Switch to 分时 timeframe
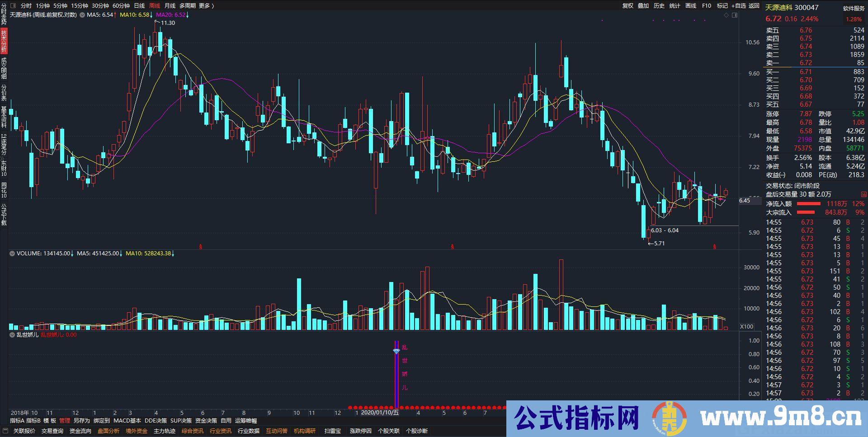Image resolution: width=868 pixels, height=437 pixels. tap(26, 5)
